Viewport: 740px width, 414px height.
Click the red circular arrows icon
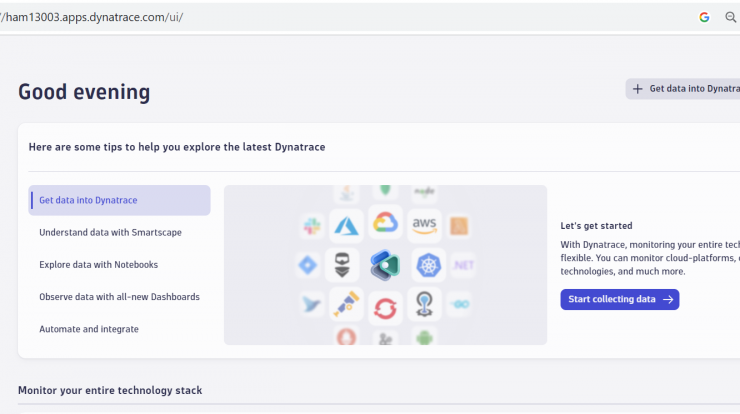tap(385, 308)
